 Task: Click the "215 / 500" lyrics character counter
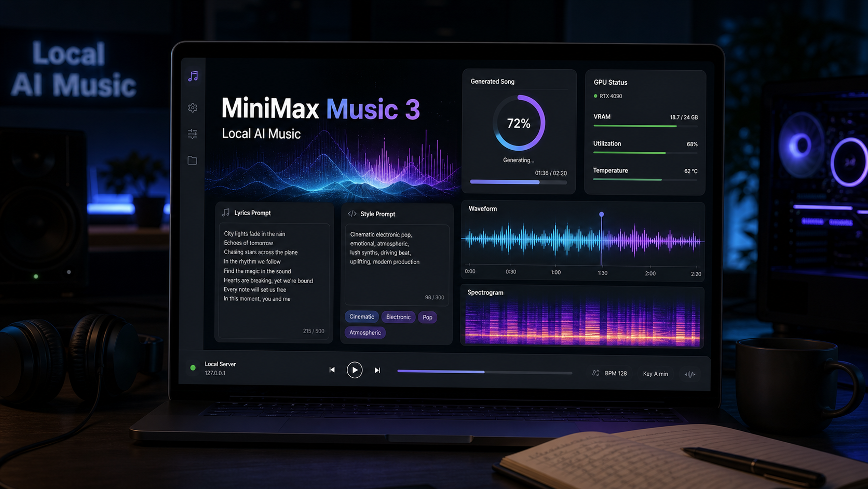[x=314, y=331]
